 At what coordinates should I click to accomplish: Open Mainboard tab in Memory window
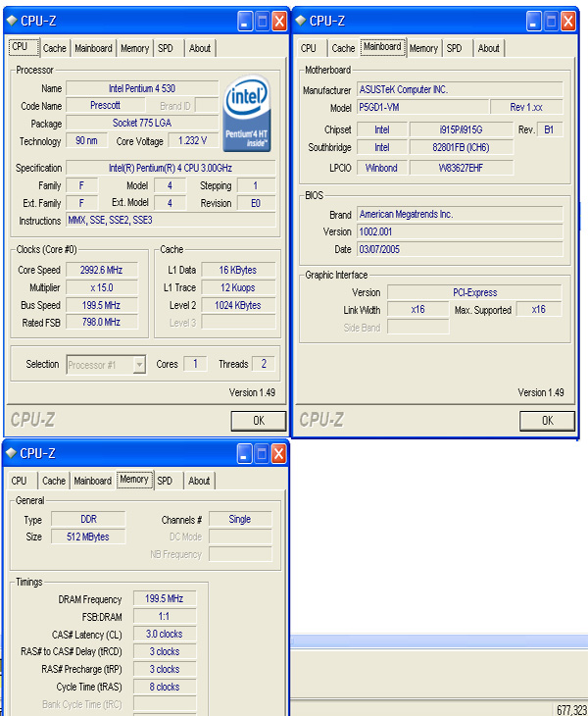(x=92, y=481)
